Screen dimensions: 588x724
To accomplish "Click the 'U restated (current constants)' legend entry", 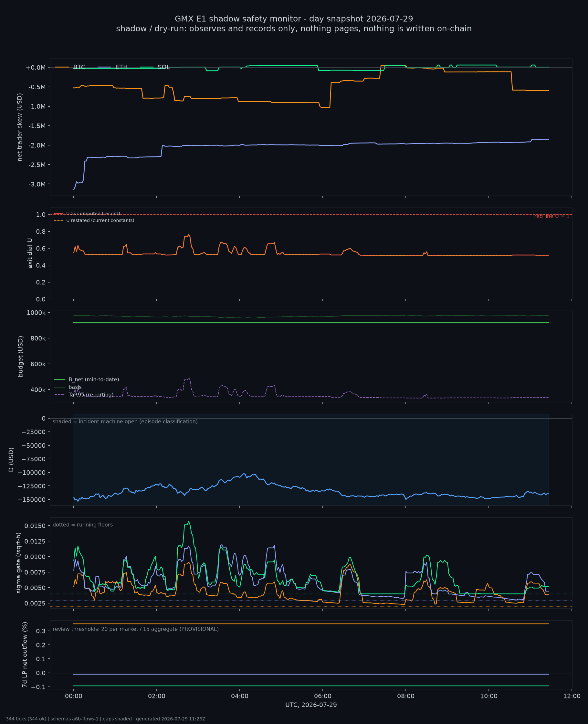I will (x=94, y=220).
